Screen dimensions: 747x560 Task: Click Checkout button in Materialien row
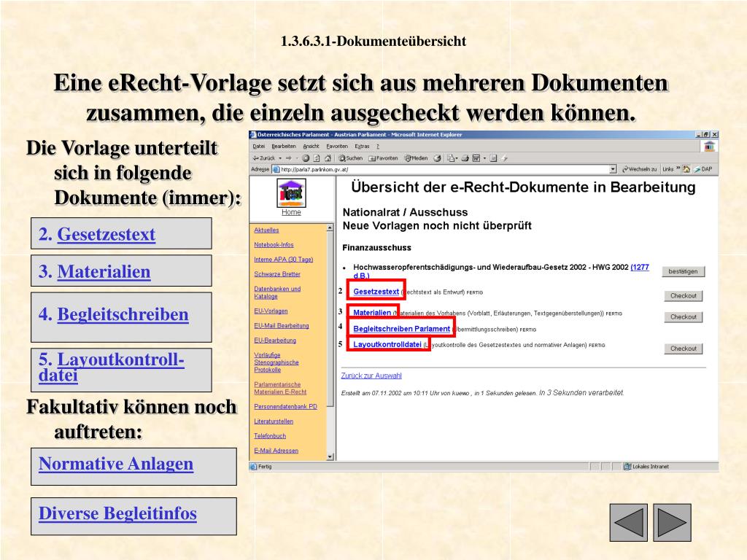(x=684, y=316)
